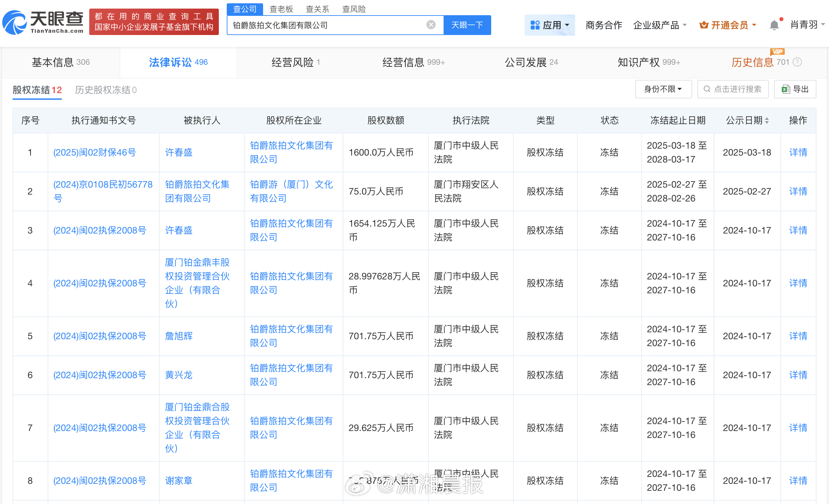This screenshot has width=829, height=504.
Task: Open case (2024)京0108民初56778号
Action: (x=102, y=191)
